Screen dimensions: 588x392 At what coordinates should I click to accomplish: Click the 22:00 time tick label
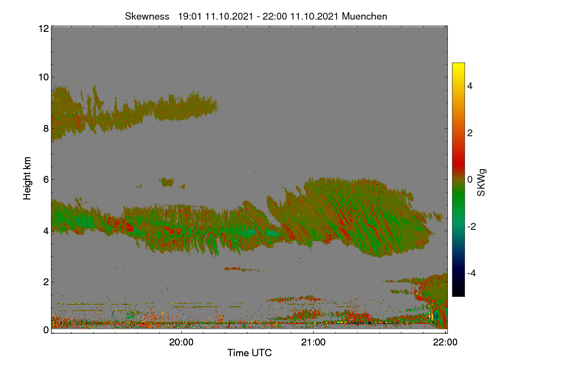coord(445,343)
